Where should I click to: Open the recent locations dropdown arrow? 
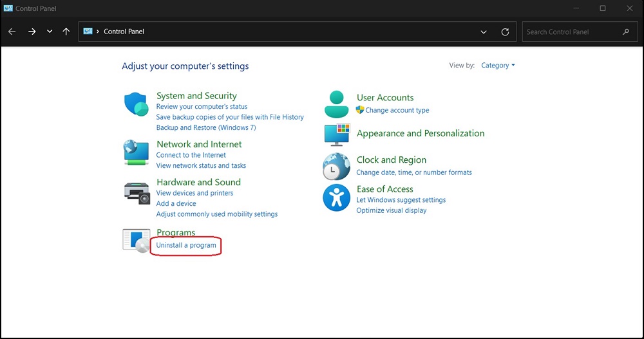pos(50,32)
